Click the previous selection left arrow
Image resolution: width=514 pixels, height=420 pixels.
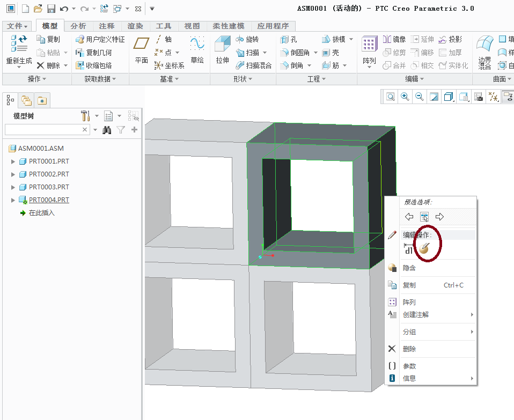point(409,217)
